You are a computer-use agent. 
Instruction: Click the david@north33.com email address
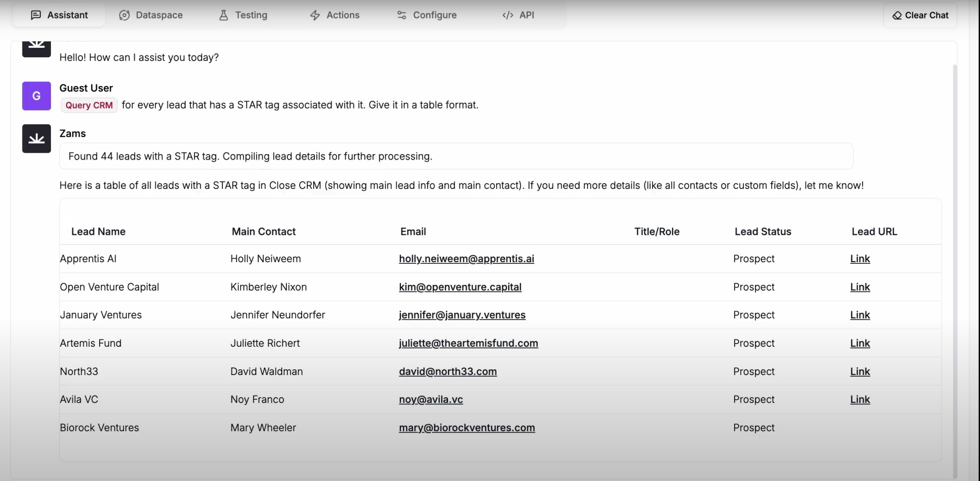tap(448, 371)
